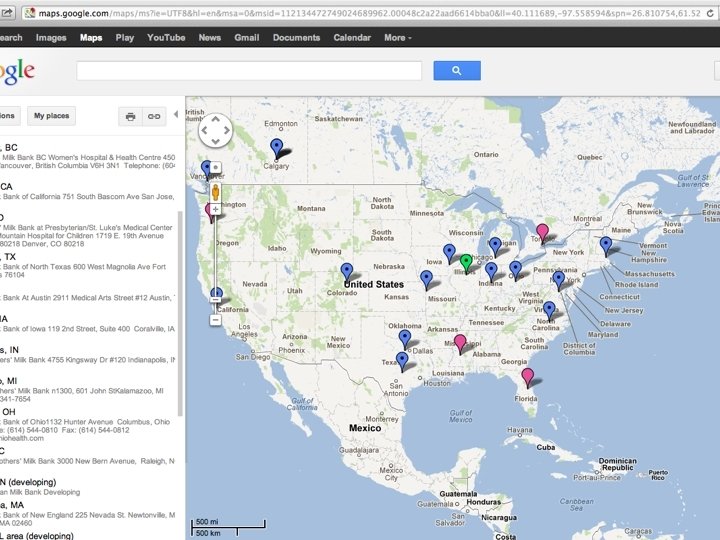Click the blue marker in Colorado
Viewport: 720px width, 540px height.
[x=347, y=272]
